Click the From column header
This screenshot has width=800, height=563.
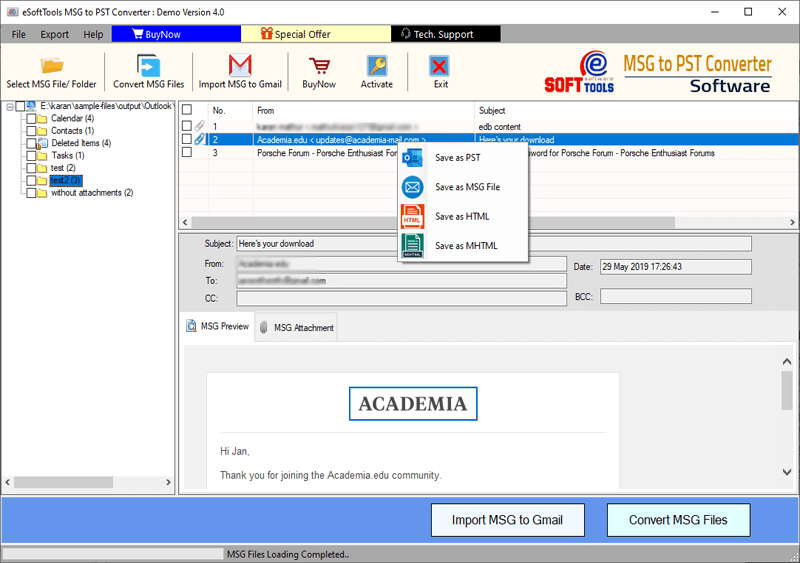pos(363,110)
